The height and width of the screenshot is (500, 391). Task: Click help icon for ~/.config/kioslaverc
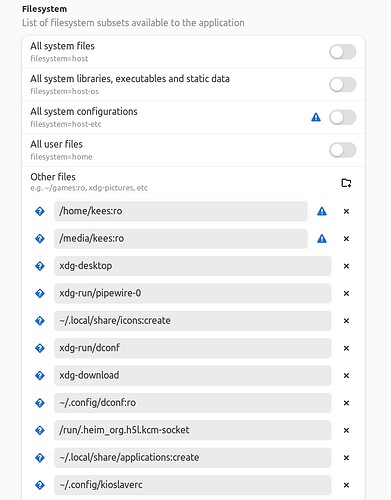(x=40, y=485)
